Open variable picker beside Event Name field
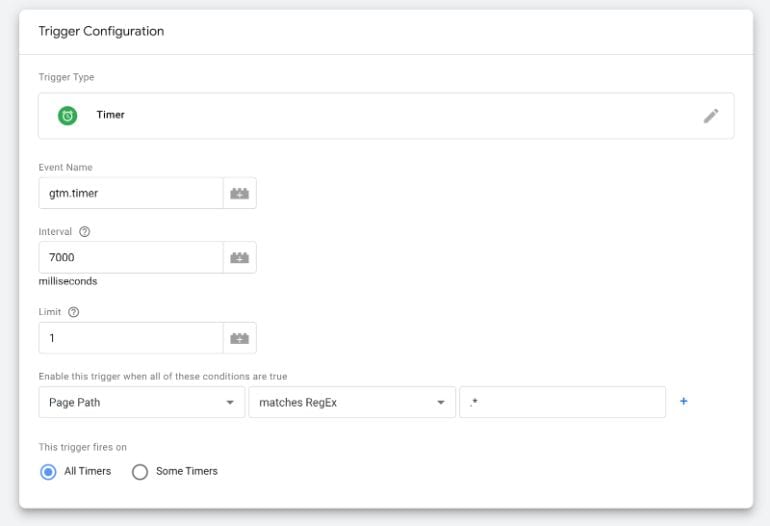Viewport: 770px width, 526px height. pyautogui.click(x=240, y=194)
